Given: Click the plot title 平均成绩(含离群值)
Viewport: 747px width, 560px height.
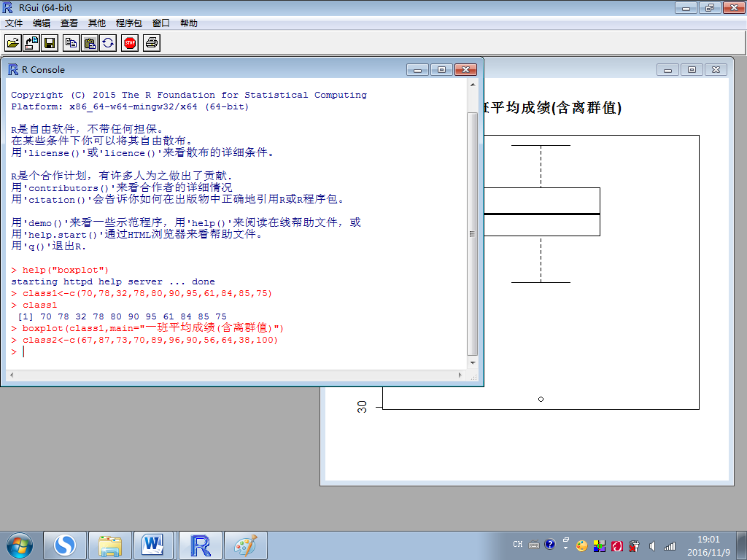Looking at the screenshot, I should tap(556, 108).
